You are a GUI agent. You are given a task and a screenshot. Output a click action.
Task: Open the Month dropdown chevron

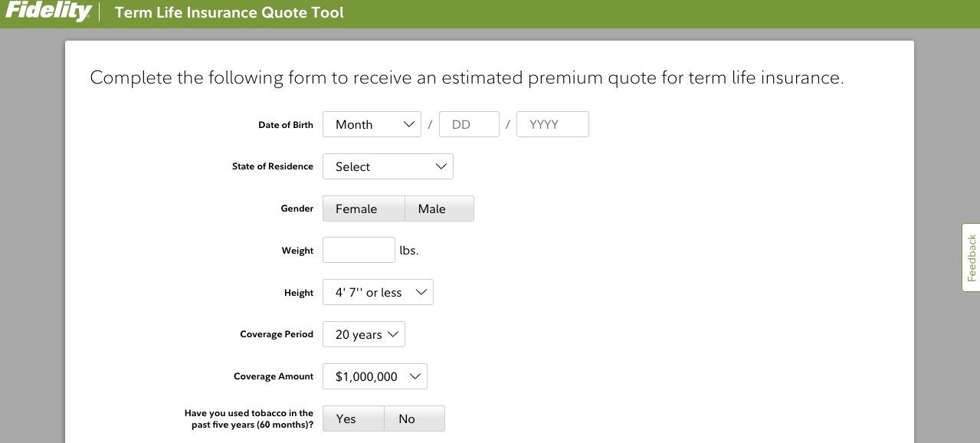(x=409, y=123)
